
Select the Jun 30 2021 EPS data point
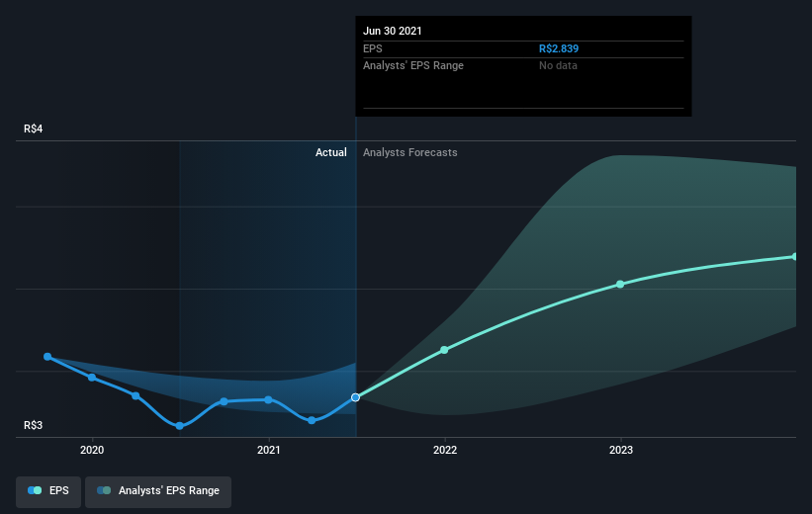(x=355, y=397)
